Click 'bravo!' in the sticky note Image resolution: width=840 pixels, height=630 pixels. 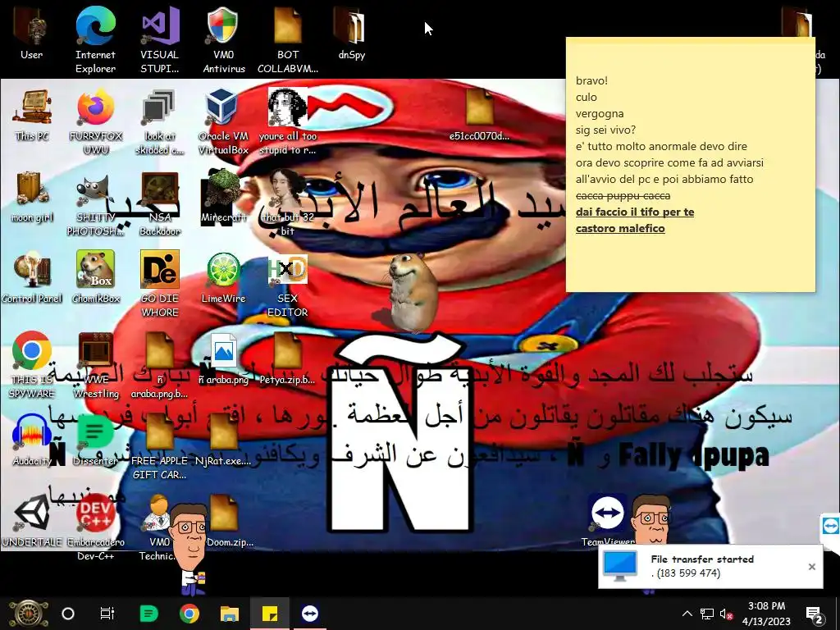591,81
